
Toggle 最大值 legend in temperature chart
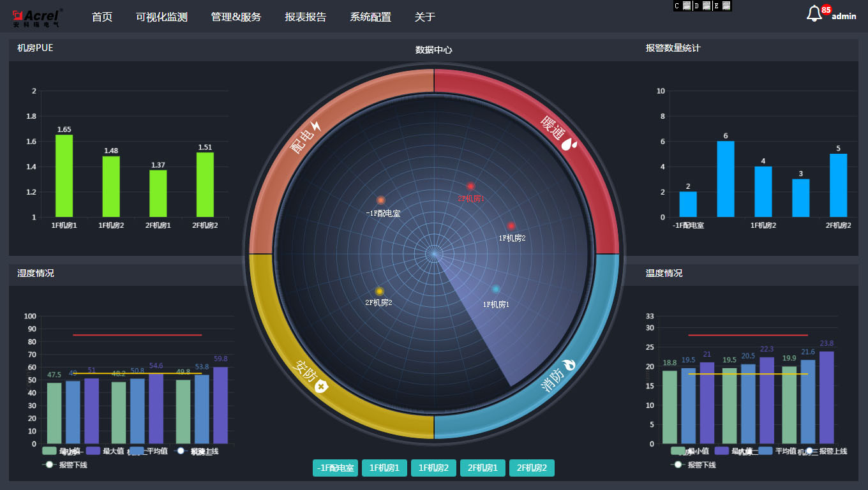(733, 451)
